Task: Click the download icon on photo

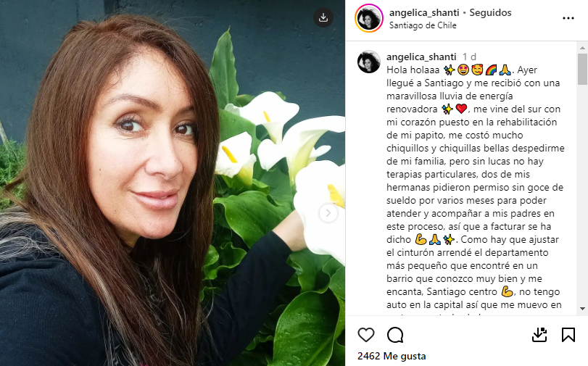Action: click(323, 17)
